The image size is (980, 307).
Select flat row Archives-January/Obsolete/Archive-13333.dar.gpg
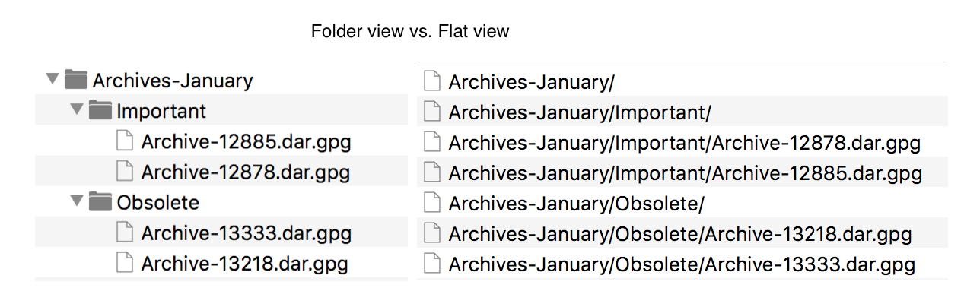click(682, 264)
